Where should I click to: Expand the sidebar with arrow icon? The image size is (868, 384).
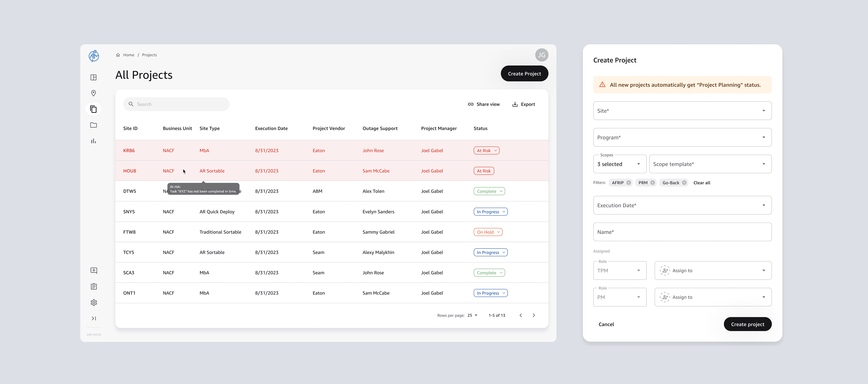click(x=94, y=318)
